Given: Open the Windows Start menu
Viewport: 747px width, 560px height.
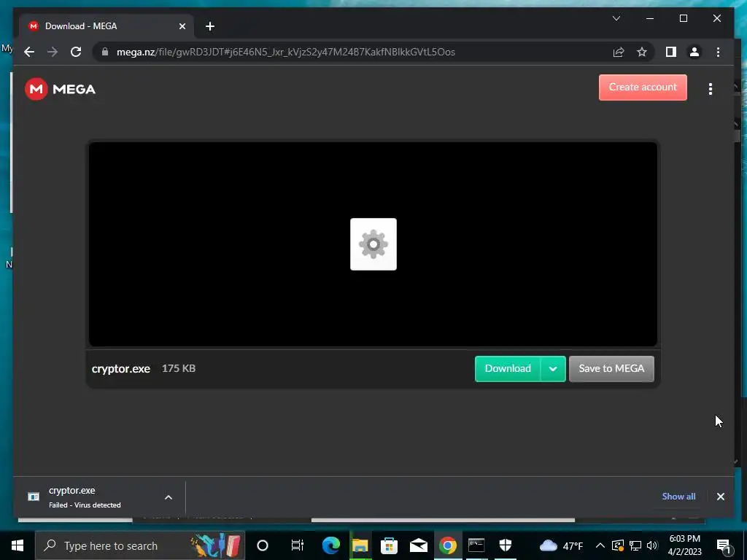Looking at the screenshot, I should pos(18,545).
